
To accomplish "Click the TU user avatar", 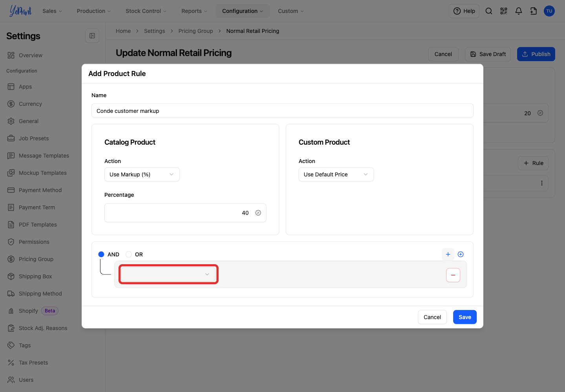I will coord(549,11).
